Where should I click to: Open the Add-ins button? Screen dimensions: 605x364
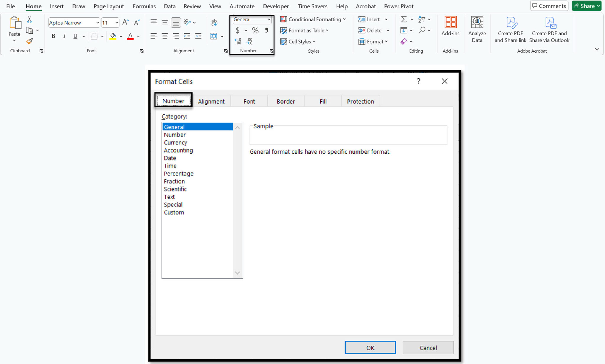(450, 26)
